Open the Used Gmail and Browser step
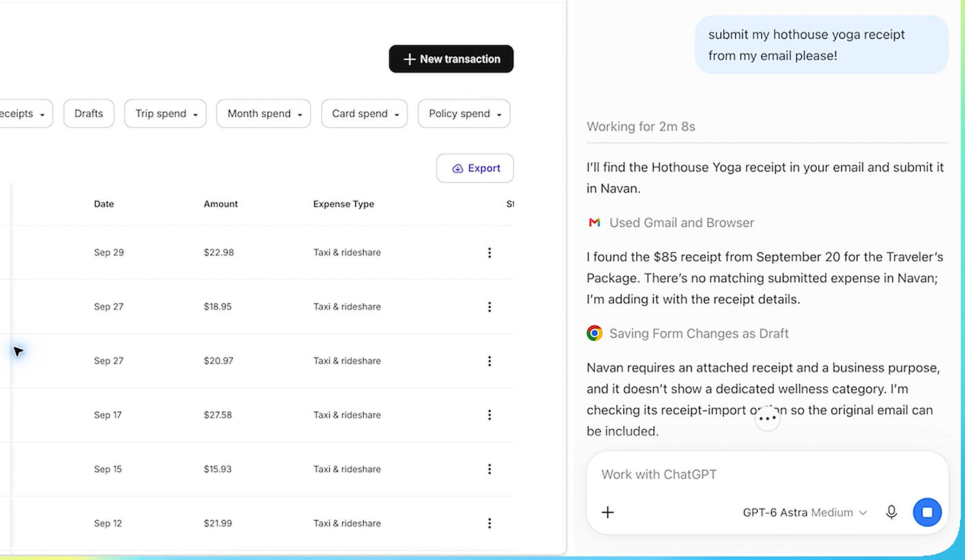This screenshot has height=560, width=965. point(682,222)
